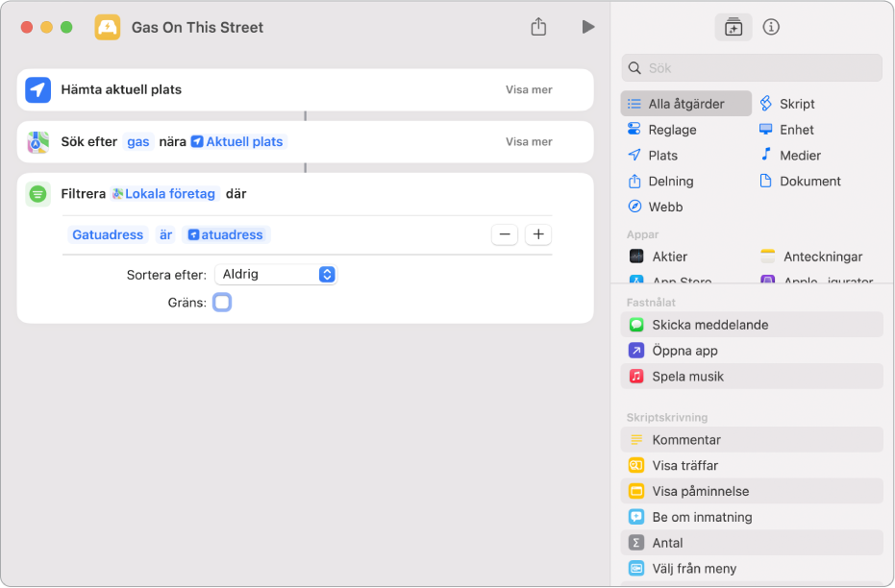Add Visa påminnelse action
This screenshot has height=588, width=895.
click(x=752, y=491)
